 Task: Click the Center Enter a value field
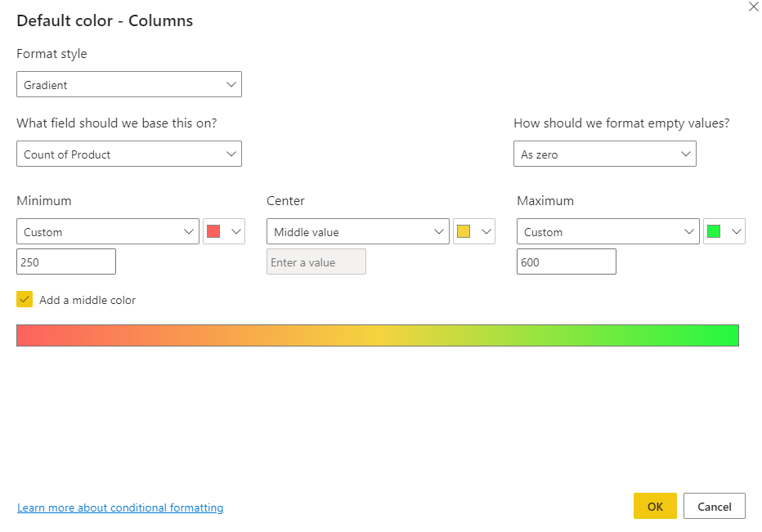pos(316,262)
